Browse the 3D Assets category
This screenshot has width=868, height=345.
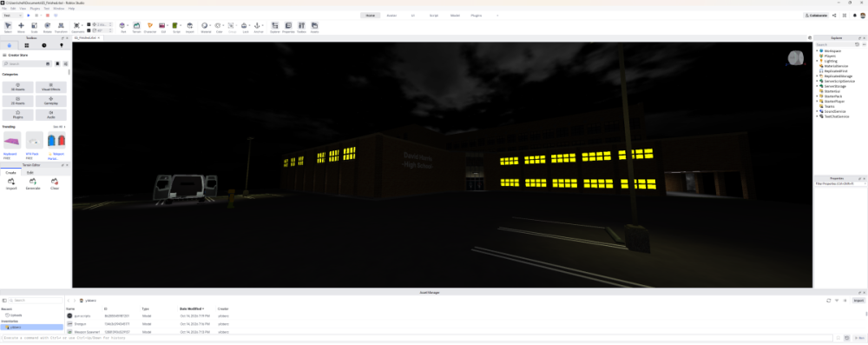pyautogui.click(x=17, y=86)
